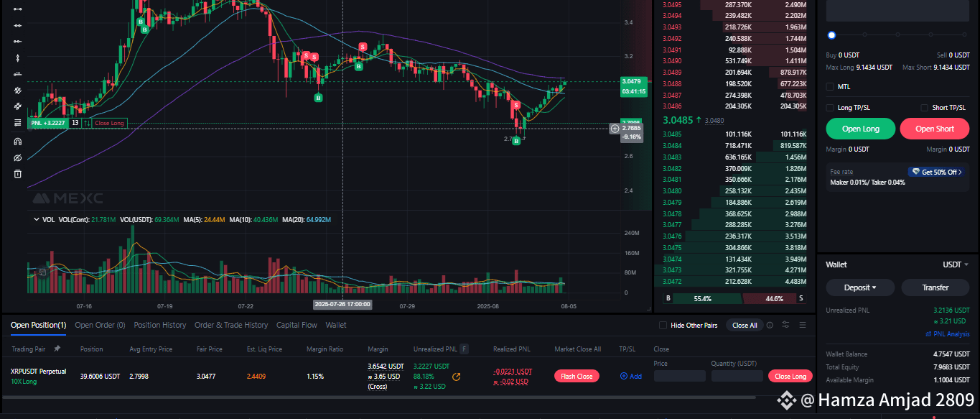Click the pin icon beside Trading Pair header
The image size is (980, 419).
57,349
